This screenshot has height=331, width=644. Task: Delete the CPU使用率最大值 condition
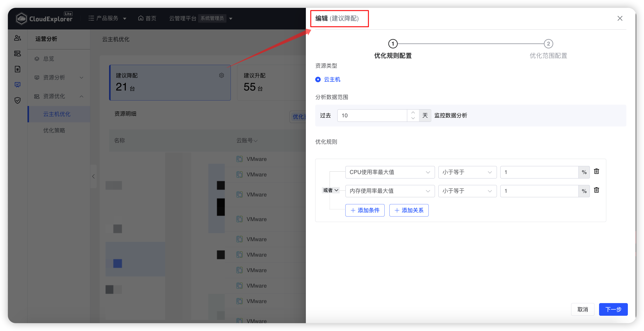tap(596, 171)
